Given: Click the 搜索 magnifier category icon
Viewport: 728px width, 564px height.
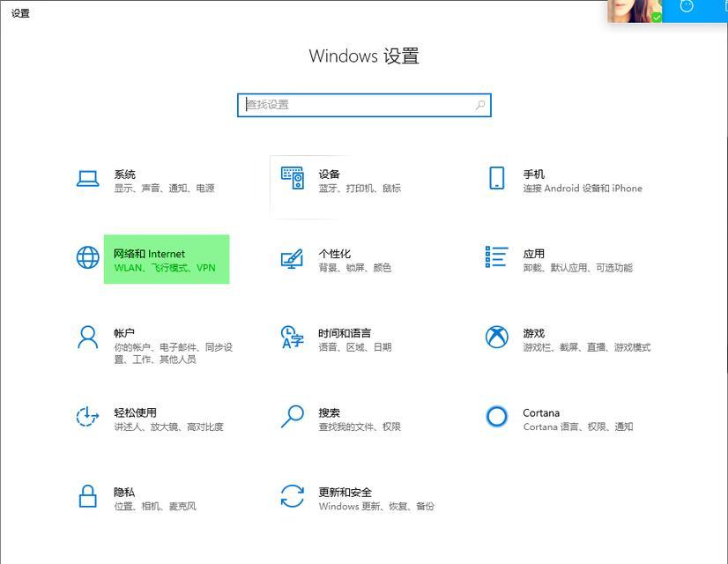Looking at the screenshot, I should click(x=293, y=416).
